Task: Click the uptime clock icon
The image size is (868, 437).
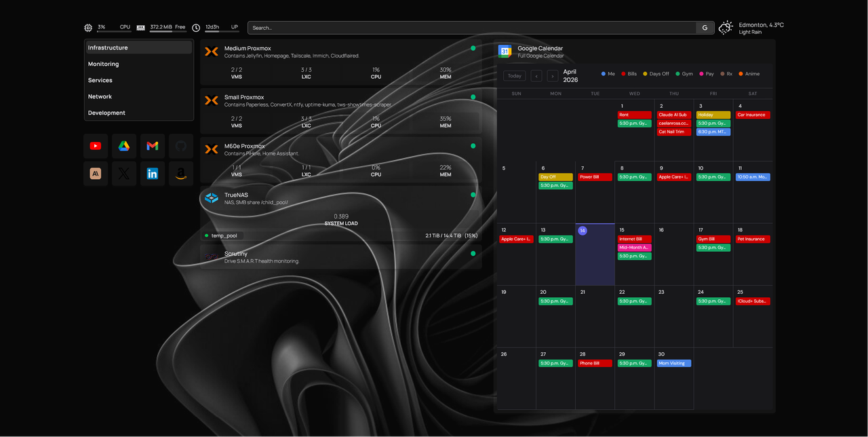Action: 196,28
